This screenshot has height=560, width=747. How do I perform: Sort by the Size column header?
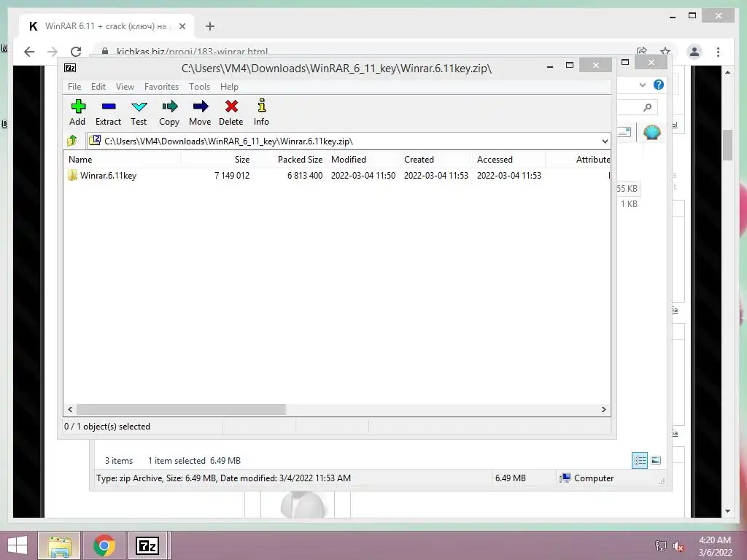click(x=217, y=160)
